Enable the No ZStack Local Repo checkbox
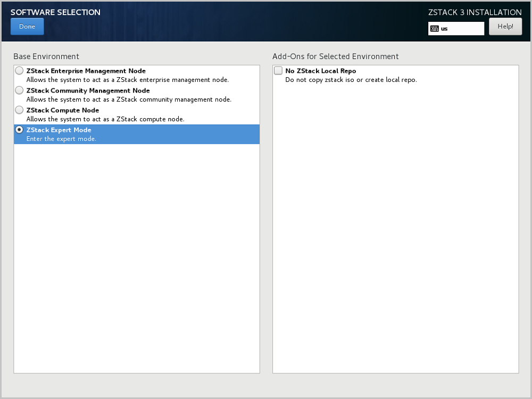Viewport: 532px width, 399px height. [278, 71]
